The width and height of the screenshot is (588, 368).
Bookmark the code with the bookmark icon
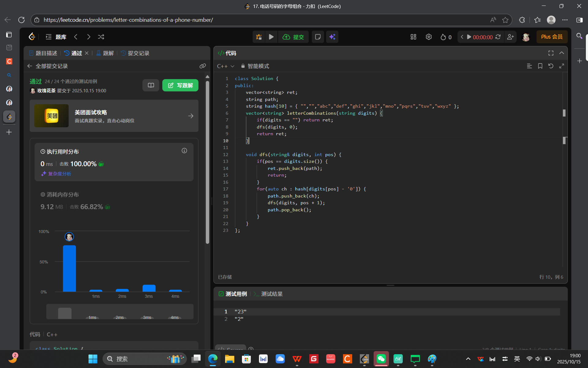[540, 66]
